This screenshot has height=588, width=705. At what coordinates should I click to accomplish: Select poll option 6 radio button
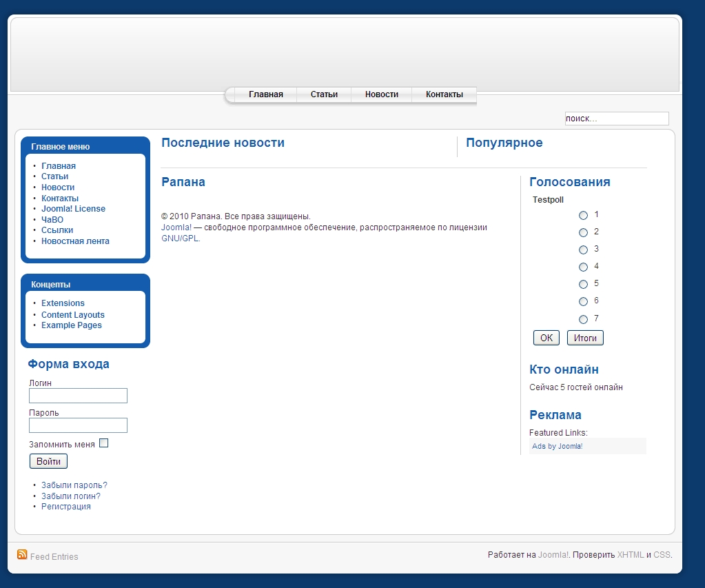coord(583,301)
